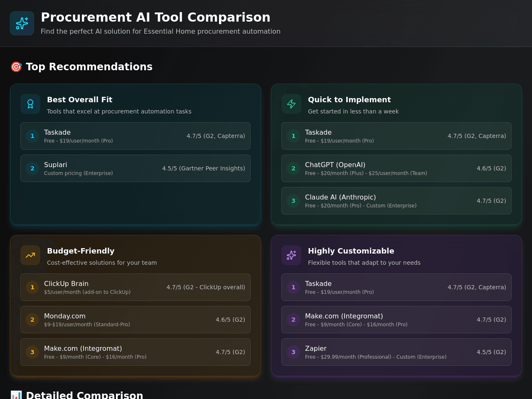Click Zapier's Free - $29.99/month pricing text
532x399 pixels.
pos(376,357)
